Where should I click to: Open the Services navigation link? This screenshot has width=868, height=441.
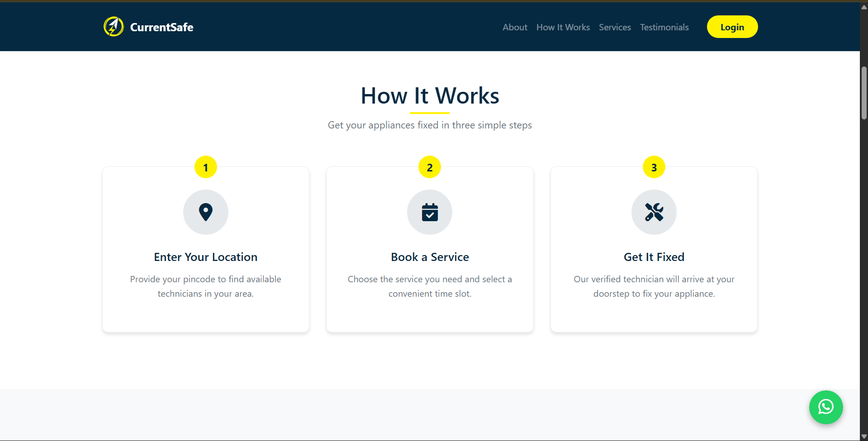tap(614, 27)
